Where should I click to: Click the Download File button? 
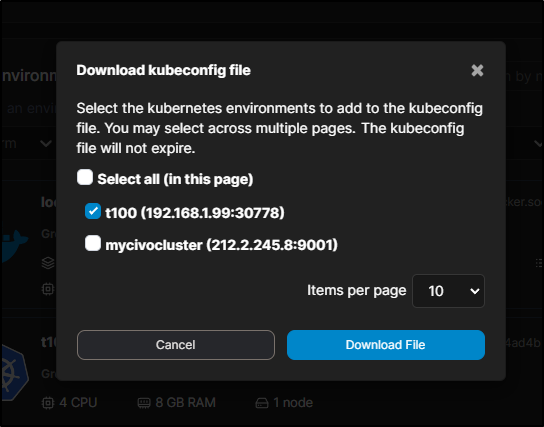(x=386, y=345)
